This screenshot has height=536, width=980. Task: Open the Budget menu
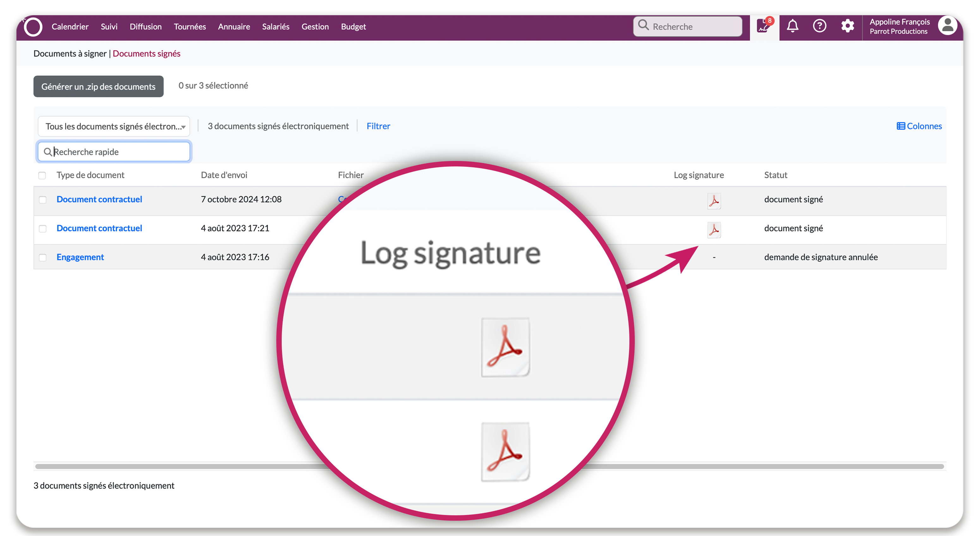pos(353,27)
